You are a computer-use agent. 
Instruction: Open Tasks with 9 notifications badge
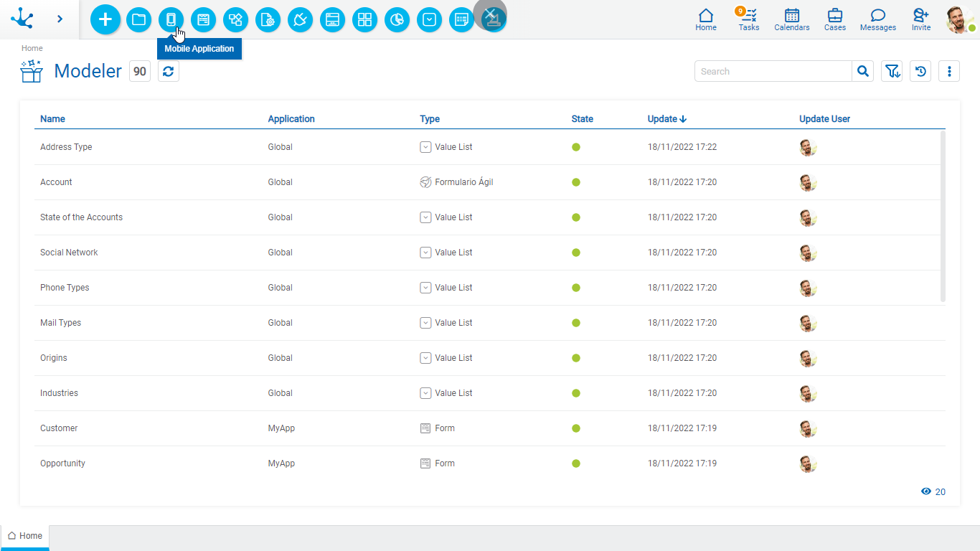pyautogui.click(x=749, y=19)
